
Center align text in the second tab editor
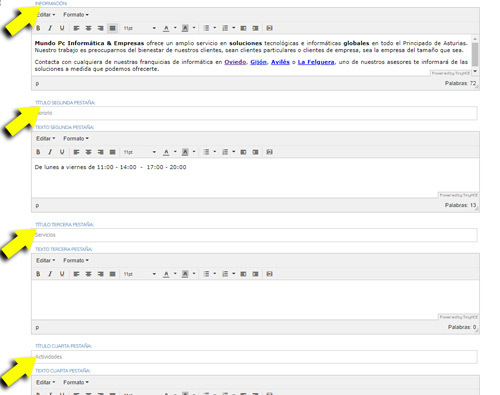88,152
